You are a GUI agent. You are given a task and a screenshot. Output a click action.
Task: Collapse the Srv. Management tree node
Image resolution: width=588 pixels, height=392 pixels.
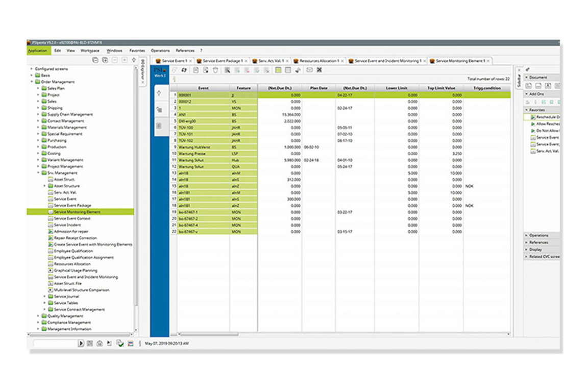pyautogui.click(x=38, y=173)
